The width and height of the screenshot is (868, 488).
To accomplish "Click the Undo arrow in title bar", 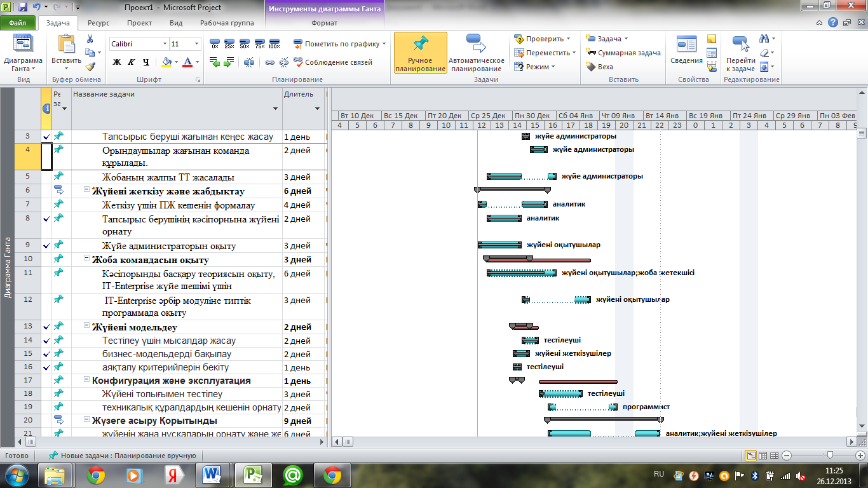I will [36, 8].
